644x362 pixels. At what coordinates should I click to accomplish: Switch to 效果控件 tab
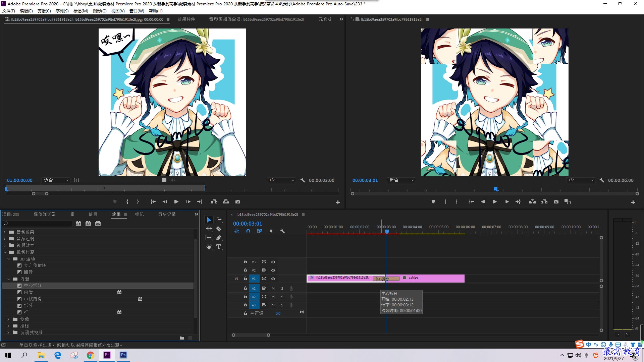point(186,19)
